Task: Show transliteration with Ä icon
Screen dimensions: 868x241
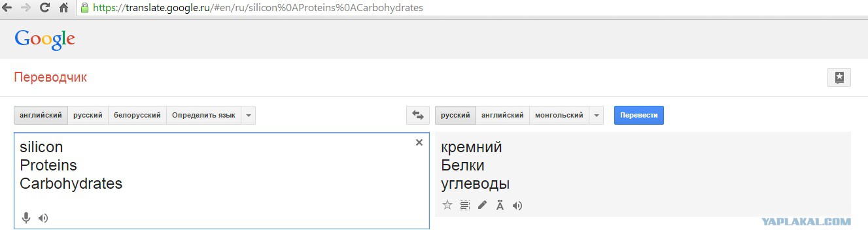Action: point(500,205)
